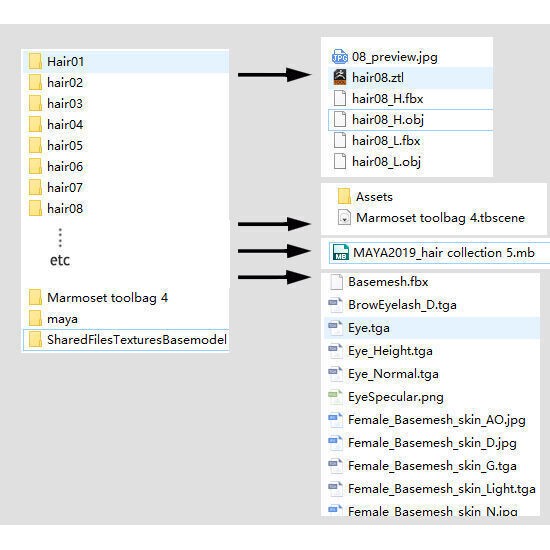This screenshot has width=550, height=550.
Task: Select the MAYA2019_hair collection 5.mb file icon
Action: pos(341,252)
